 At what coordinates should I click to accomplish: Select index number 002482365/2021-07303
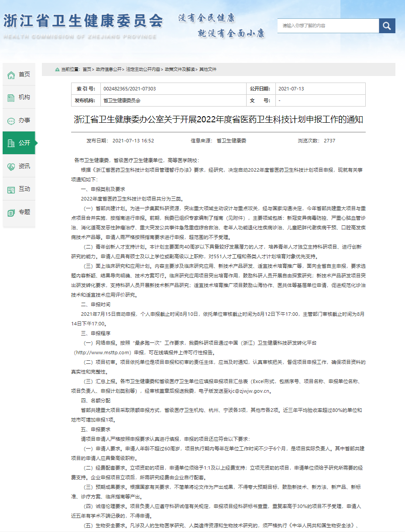coord(130,89)
